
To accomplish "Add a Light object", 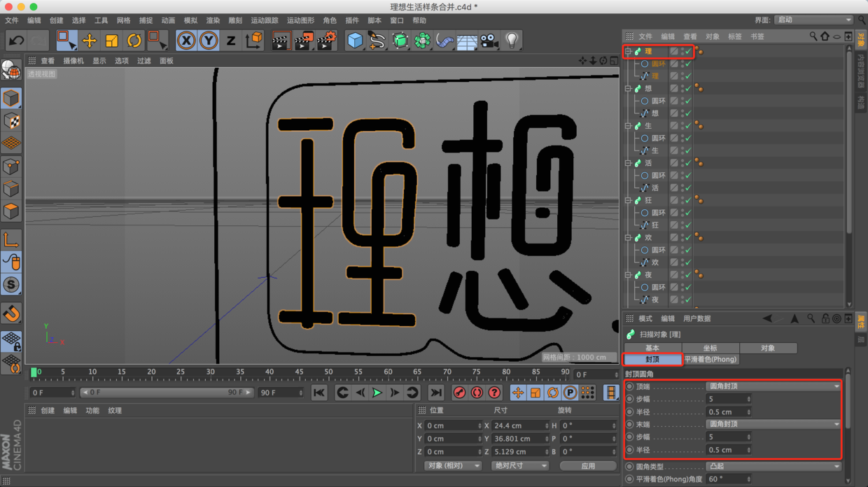I will [512, 41].
